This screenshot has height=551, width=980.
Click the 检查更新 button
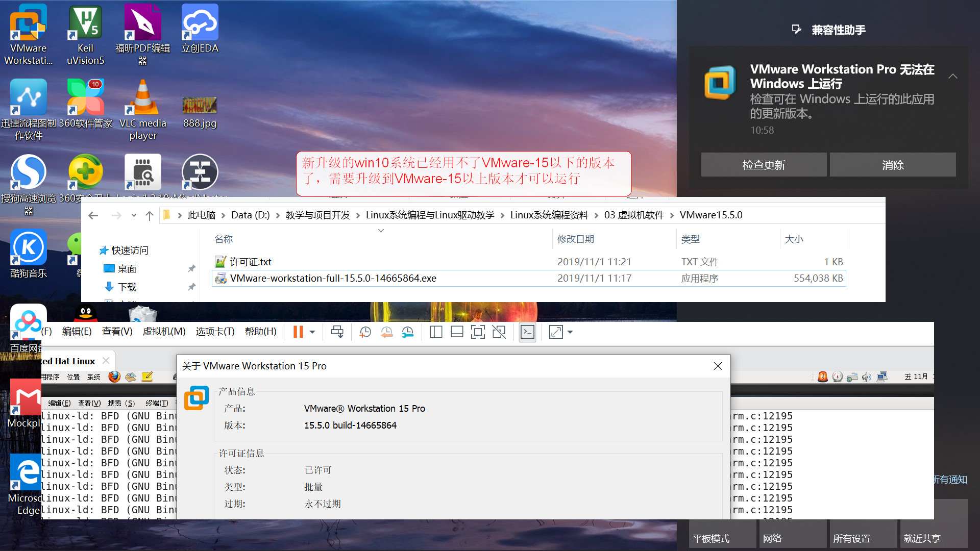coord(764,165)
